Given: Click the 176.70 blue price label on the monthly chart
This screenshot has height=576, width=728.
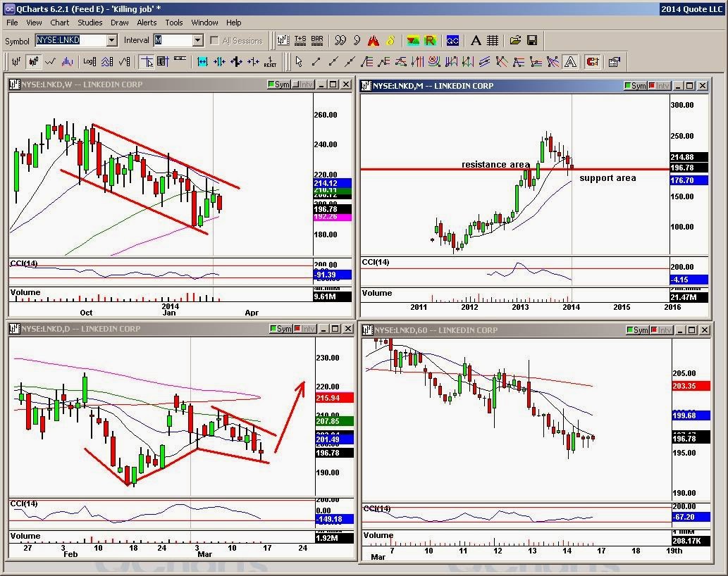Looking at the screenshot, I should click(689, 180).
